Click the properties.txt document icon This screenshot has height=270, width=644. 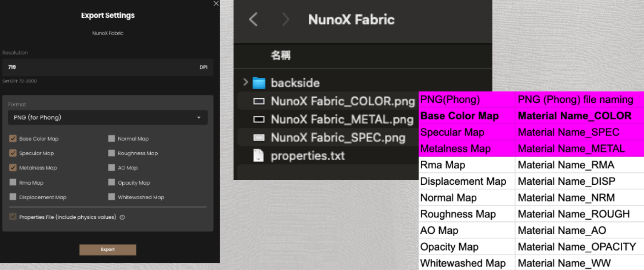click(x=259, y=156)
